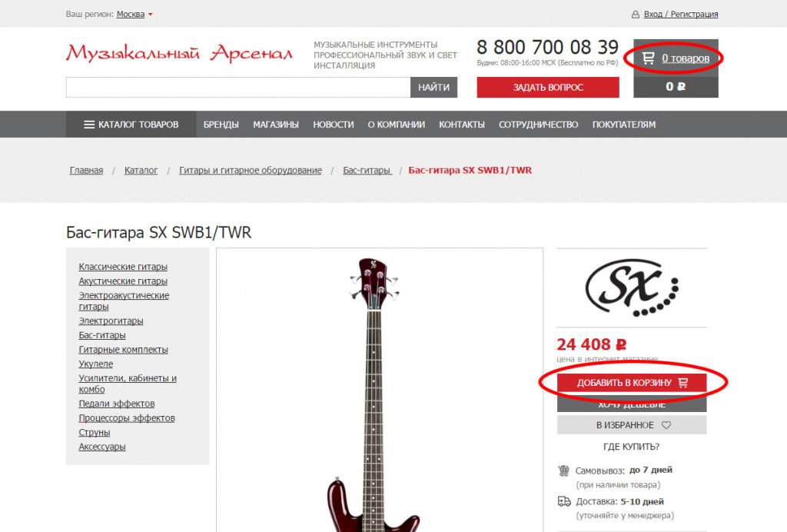Open the Бренды menu item
Viewport: 787px width, 532px height.
tap(221, 125)
